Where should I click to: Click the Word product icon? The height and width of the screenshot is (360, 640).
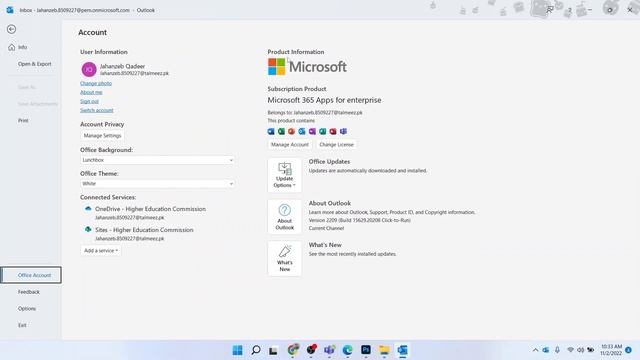click(271, 131)
